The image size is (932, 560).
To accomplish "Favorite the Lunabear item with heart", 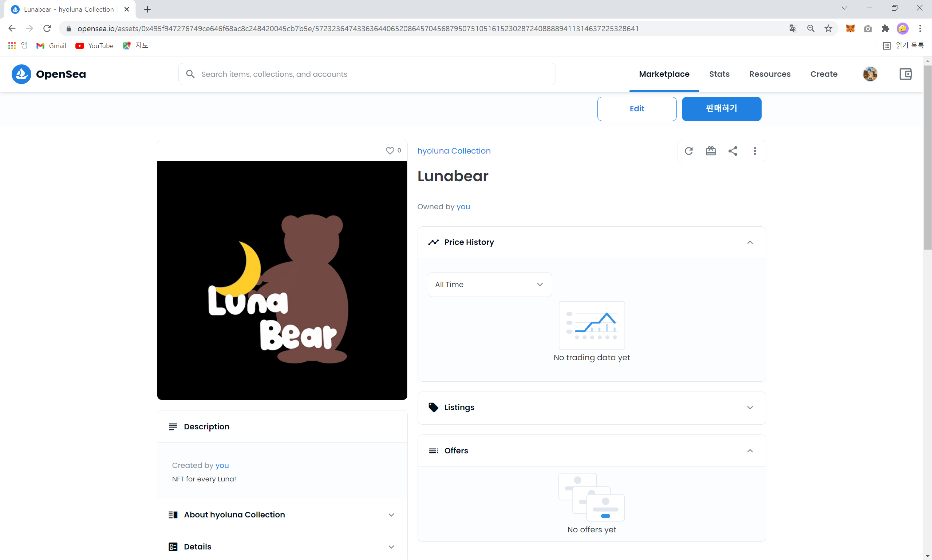I will pyautogui.click(x=390, y=151).
